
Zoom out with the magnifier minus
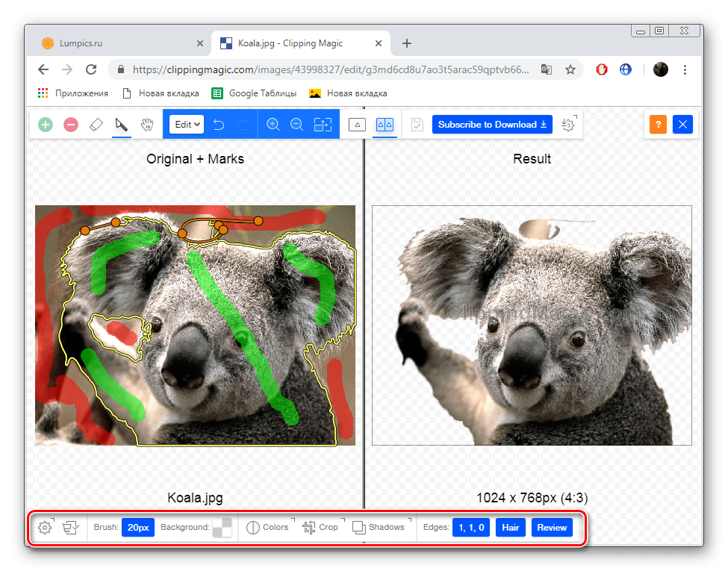[x=297, y=125]
